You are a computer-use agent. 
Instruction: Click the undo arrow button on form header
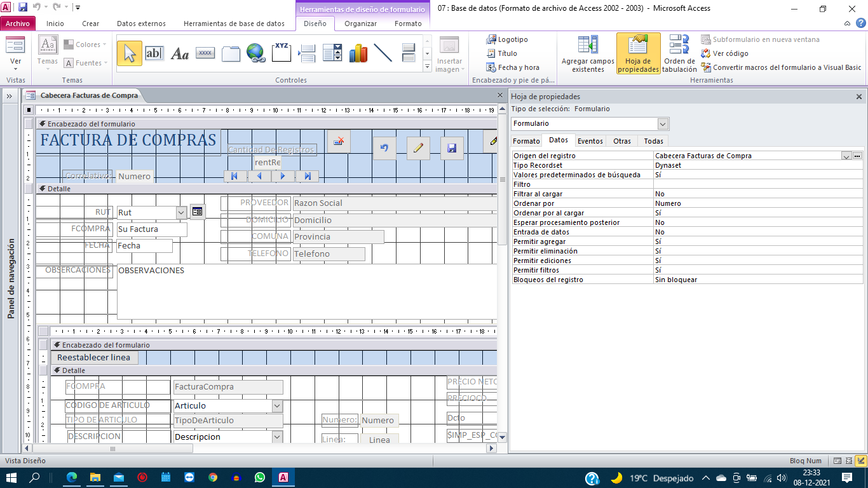tap(384, 148)
